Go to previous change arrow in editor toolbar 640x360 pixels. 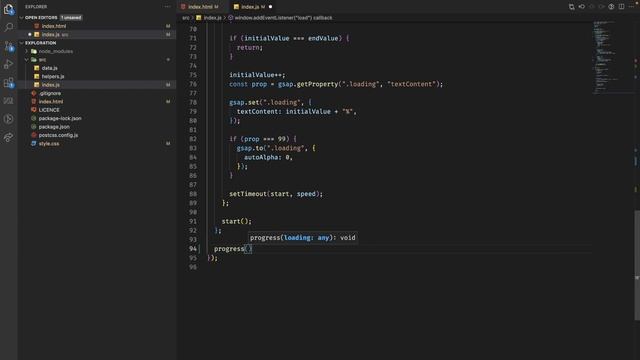tap(591, 7)
